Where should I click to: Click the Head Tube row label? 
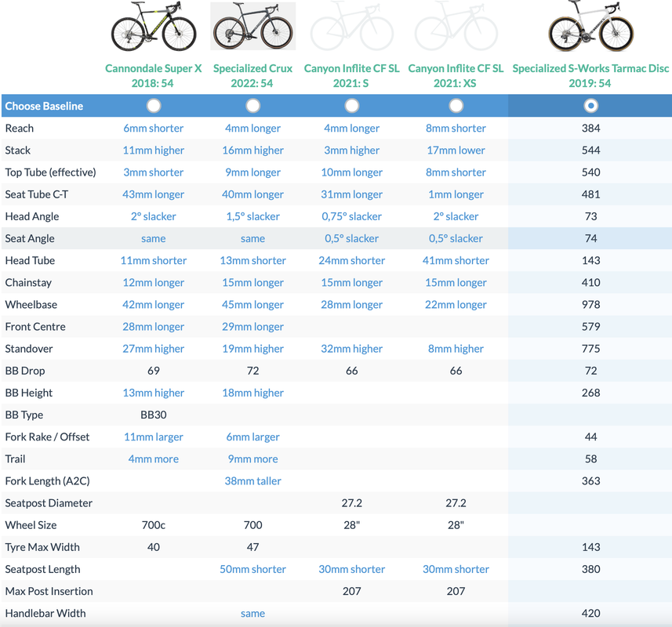(30, 260)
